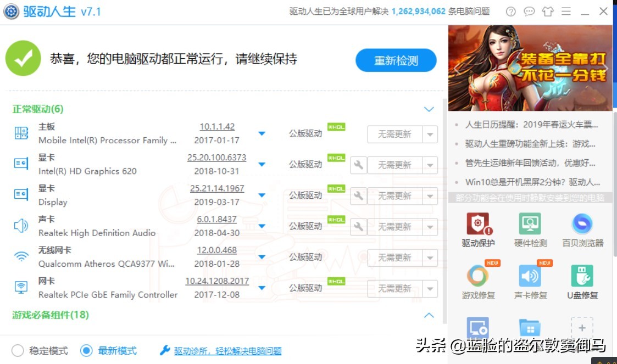Click the feedback chat bubble icon
The width and height of the screenshot is (617, 364).
(x=529, y=11)
